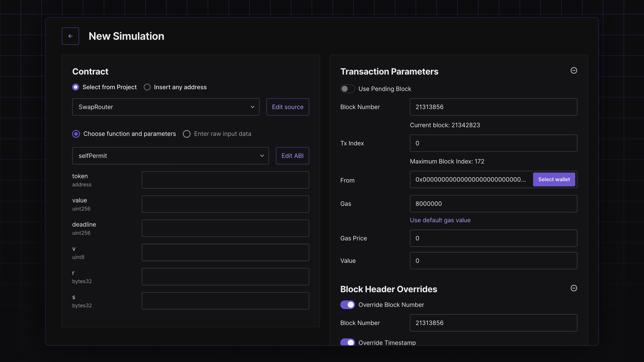Viewport: 644px width, 362px height.
Task: Choose the Enter raw input data option
Action: click(187, 134)
